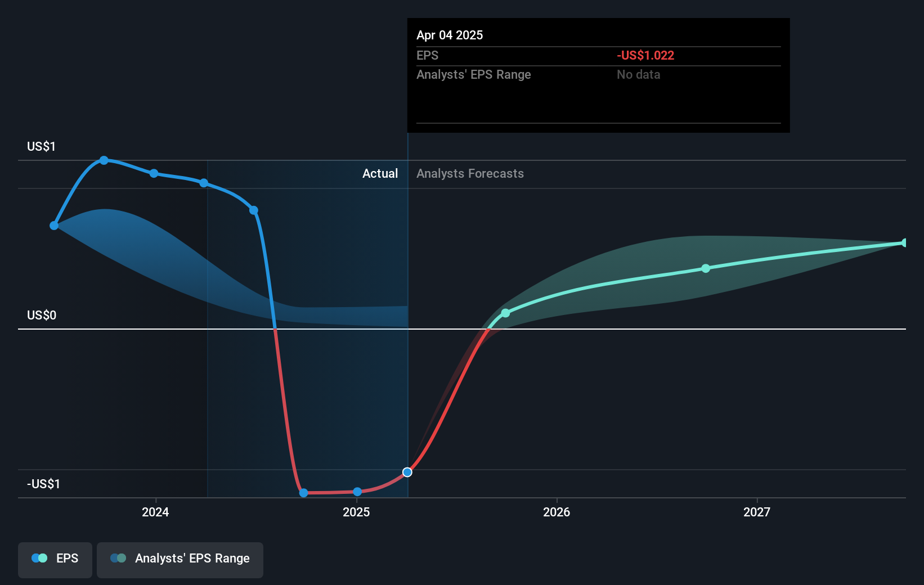Select the EPS point before the sharp drop
This screenshot has width=924, height=585.
[254, 210]
